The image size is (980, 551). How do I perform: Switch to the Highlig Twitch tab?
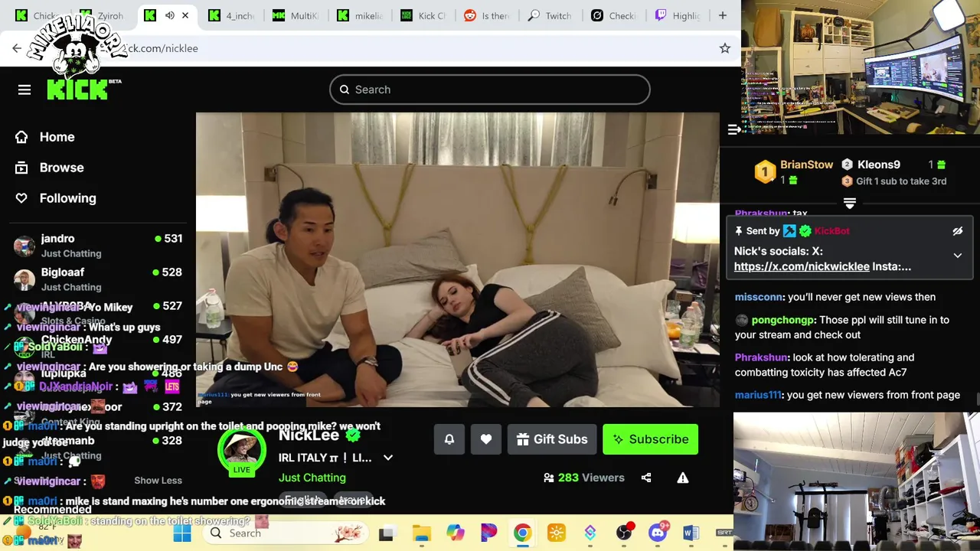(678, 15)
